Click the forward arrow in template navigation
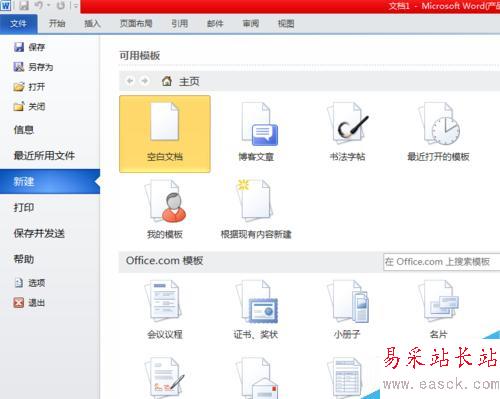The height and width of the screenshot is (399, 500). click(x=144, y=81)
